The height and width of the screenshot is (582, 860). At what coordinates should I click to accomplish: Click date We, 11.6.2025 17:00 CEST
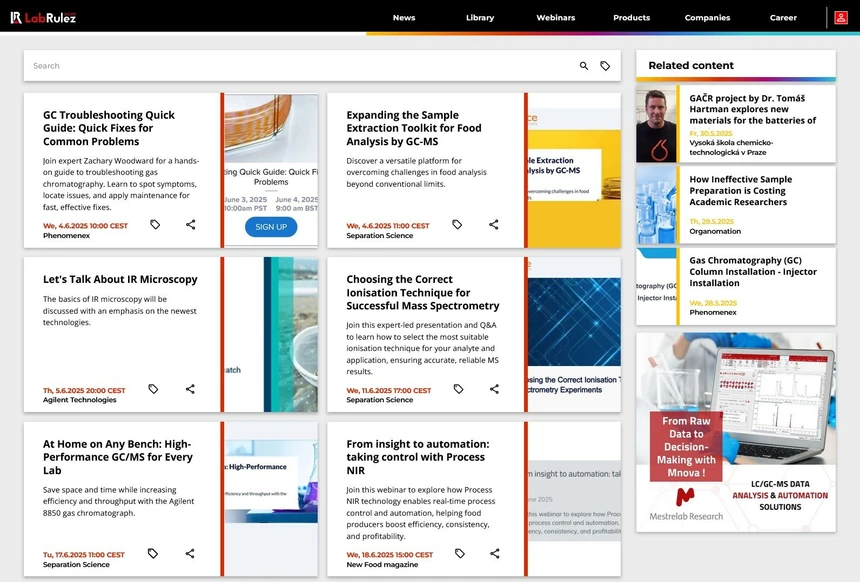388,391
